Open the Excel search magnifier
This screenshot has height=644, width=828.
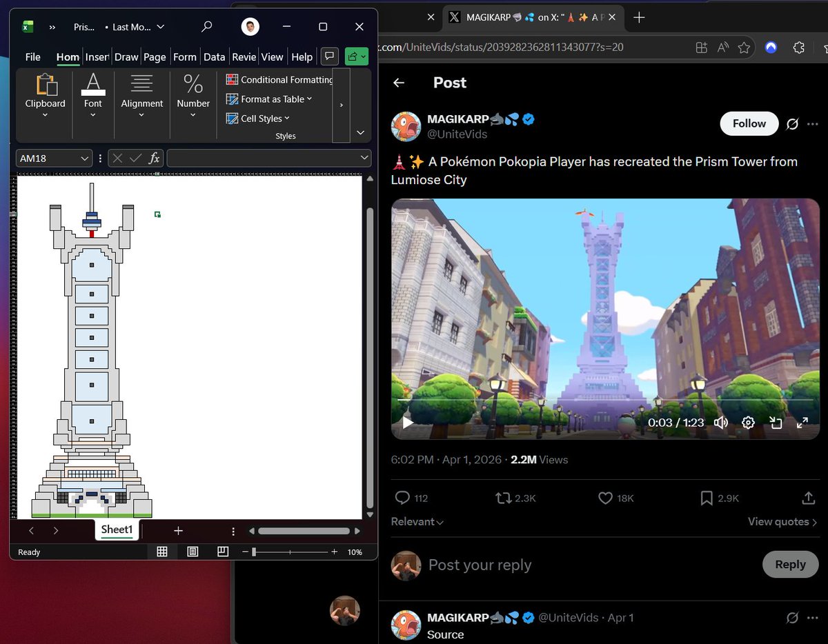click(206, 27)
